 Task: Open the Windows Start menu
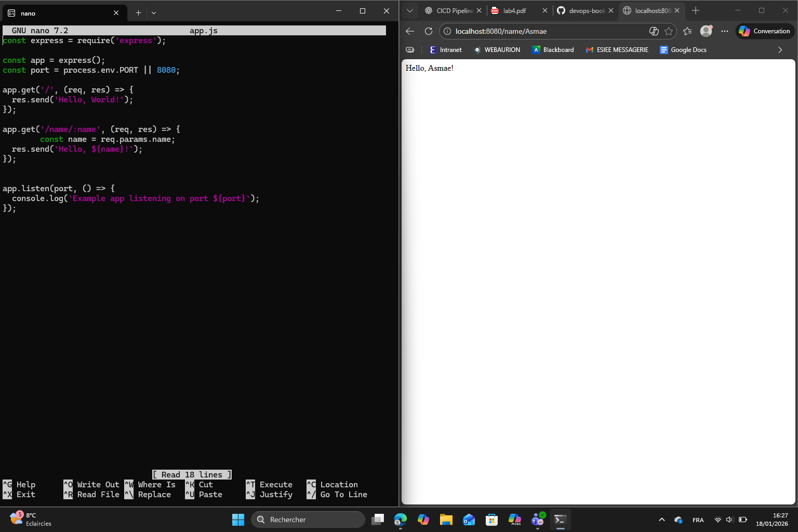pyautogui.click(x=238, y=520)
